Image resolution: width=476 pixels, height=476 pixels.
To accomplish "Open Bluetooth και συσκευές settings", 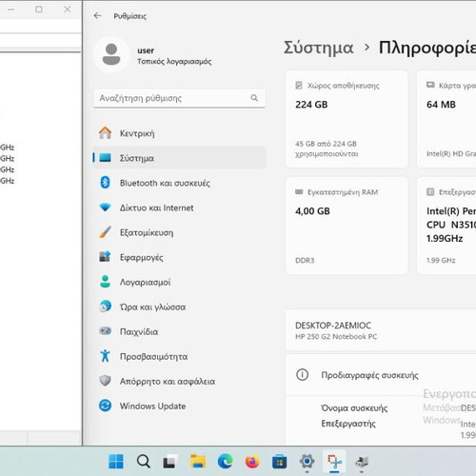I will click(x=179, y=183).
